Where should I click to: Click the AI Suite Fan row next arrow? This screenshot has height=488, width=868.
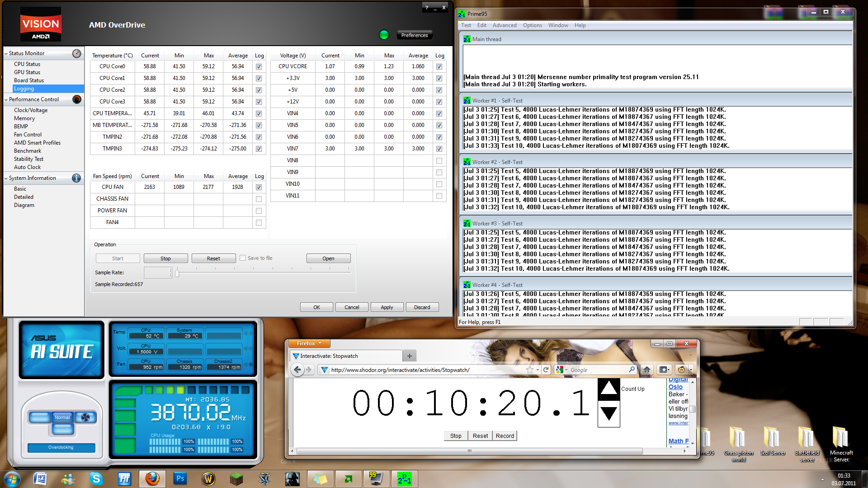250,364
